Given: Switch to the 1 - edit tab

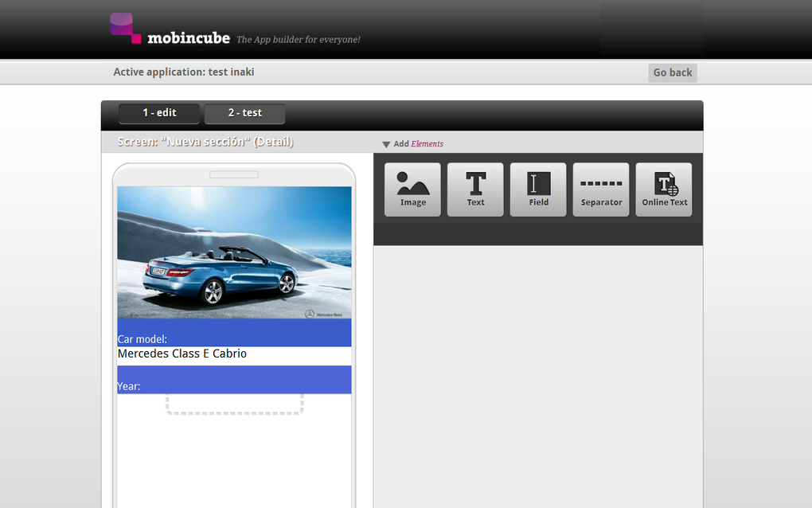Looking at the screenshot, I should coord(159,113).
